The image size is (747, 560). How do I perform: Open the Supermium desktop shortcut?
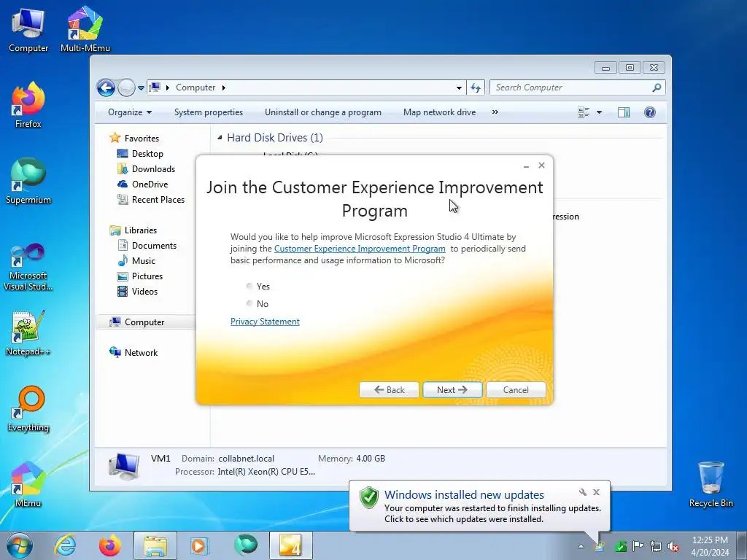point(28,182)
